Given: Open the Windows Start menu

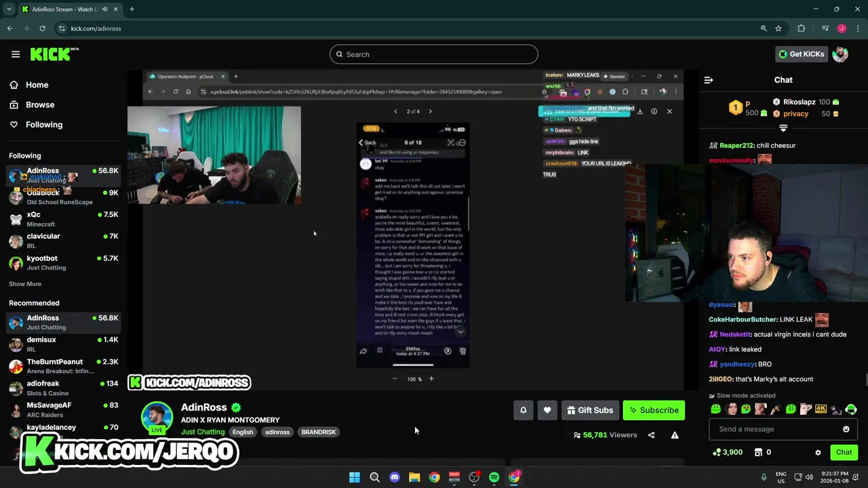Looking at the screenshot, I should click(x=355, y=477).
